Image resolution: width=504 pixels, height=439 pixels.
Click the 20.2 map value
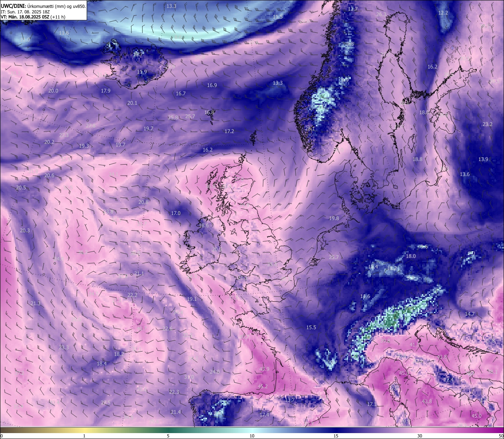49,142
